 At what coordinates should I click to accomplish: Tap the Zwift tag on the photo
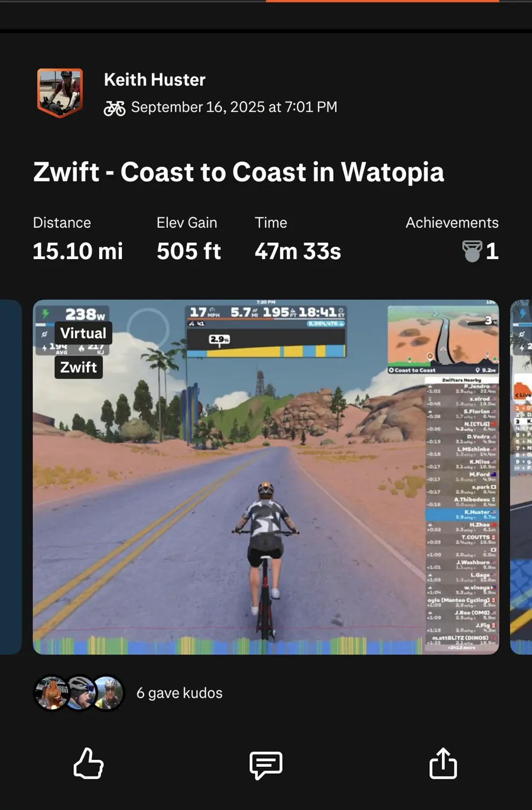(x=79, y=367)
